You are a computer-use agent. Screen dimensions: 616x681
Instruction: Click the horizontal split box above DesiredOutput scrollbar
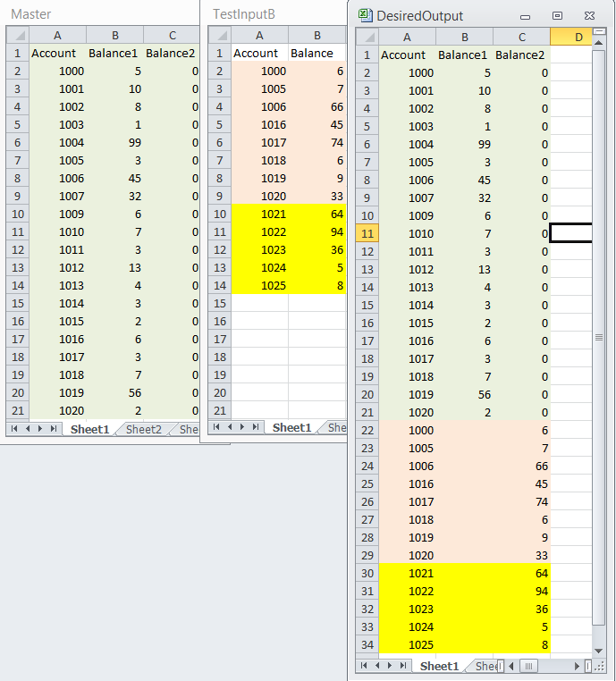[x=599, y=31]
